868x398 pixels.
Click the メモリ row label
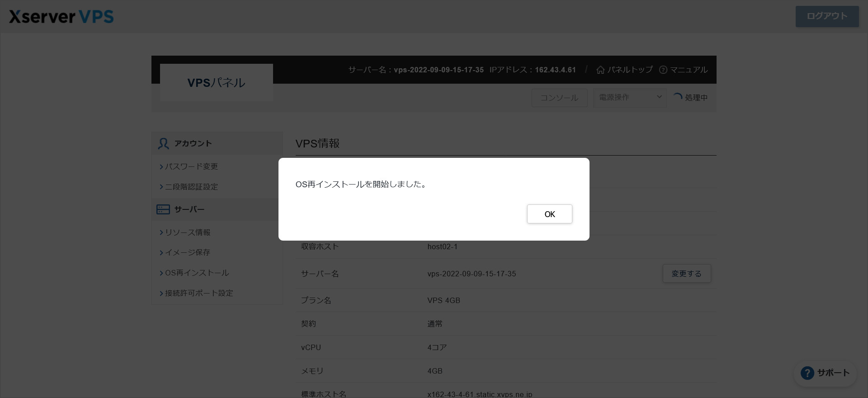(x=312, y=371)
